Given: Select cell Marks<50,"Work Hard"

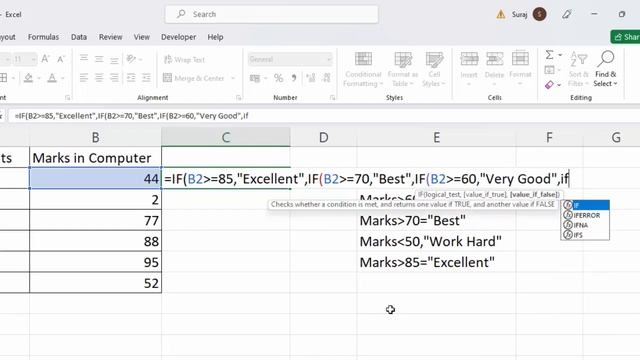Looking at the screenshot, I should click(436, 241).
